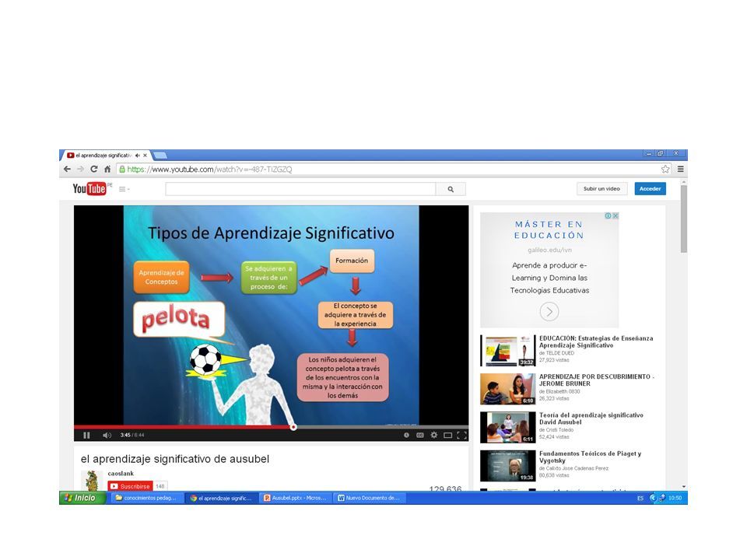Click the green padlock security icon

pos(122,169)
